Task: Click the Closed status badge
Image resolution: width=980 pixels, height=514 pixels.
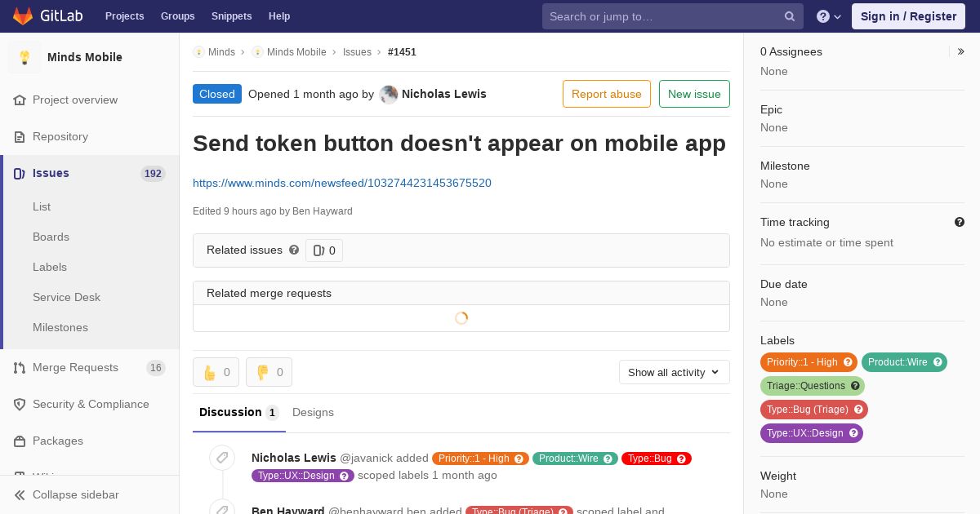Action: [x=217, y=94]
